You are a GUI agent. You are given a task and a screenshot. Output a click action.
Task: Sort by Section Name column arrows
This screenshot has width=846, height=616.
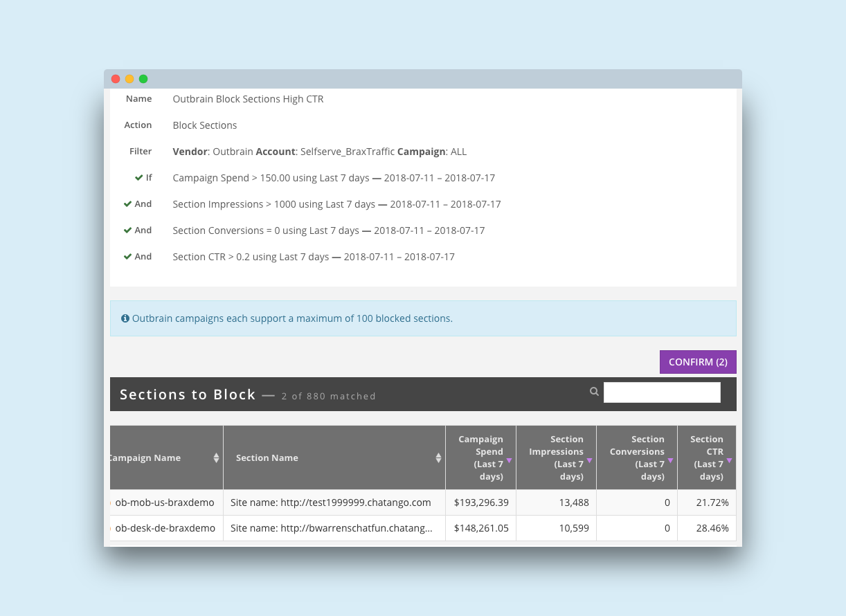(438, 458)
